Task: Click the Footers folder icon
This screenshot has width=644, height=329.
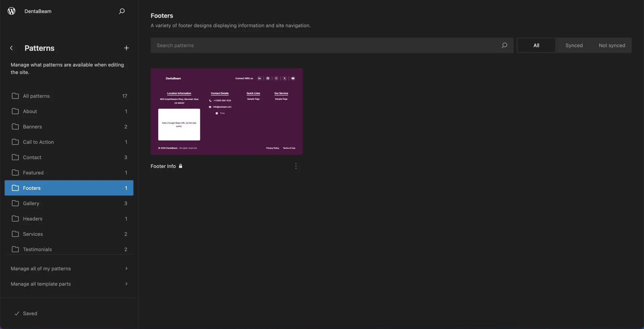Action: point(15,188)
